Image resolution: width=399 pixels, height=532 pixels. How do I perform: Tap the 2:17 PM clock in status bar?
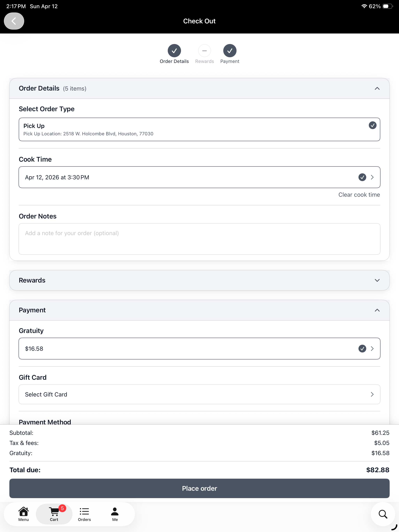[16, 6]
